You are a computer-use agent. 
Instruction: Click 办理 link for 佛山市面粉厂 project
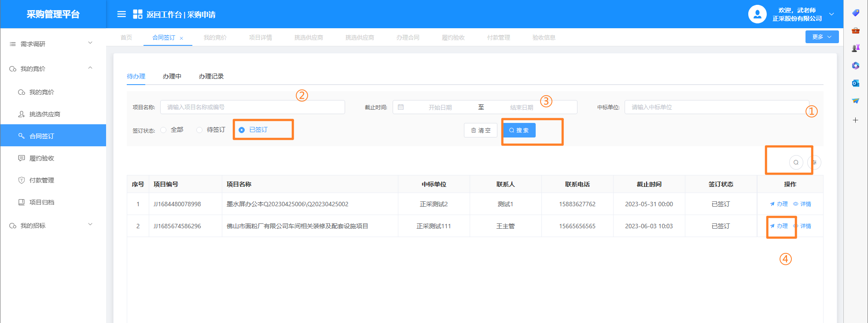point(779,226)
